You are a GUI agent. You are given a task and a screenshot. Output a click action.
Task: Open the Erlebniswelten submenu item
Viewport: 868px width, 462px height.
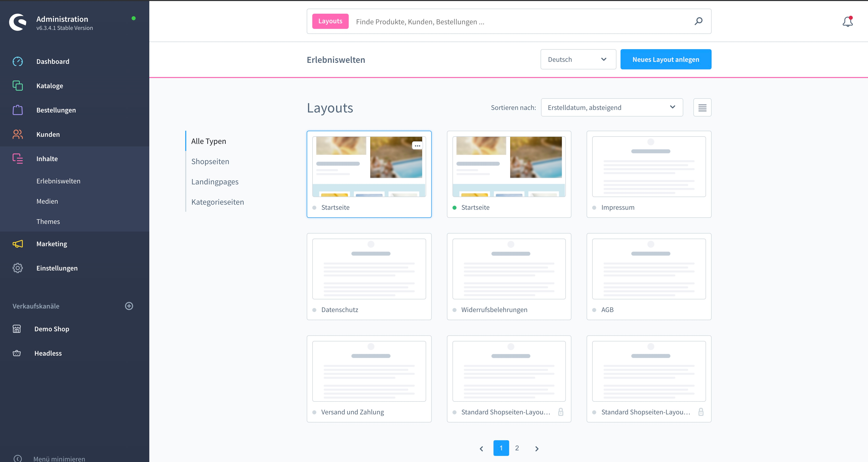58,181
